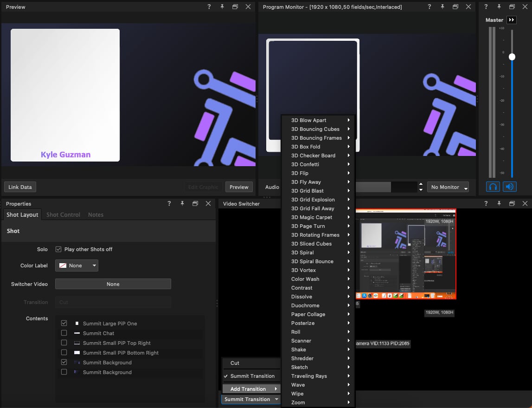Viewport: 532px width, 408px height.
Task: Undock the Video Switcher panel
Action: pyautogui.click(x=512, y=204)
